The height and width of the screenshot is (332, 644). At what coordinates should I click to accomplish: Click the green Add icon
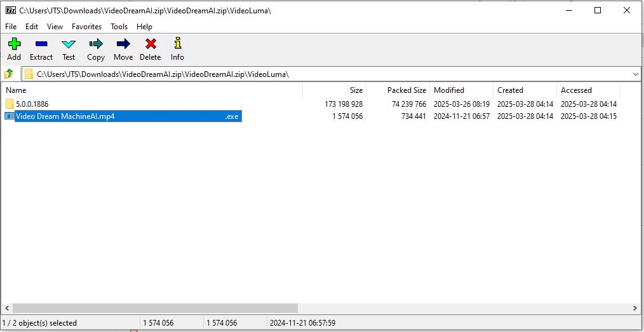click(14, 44)
